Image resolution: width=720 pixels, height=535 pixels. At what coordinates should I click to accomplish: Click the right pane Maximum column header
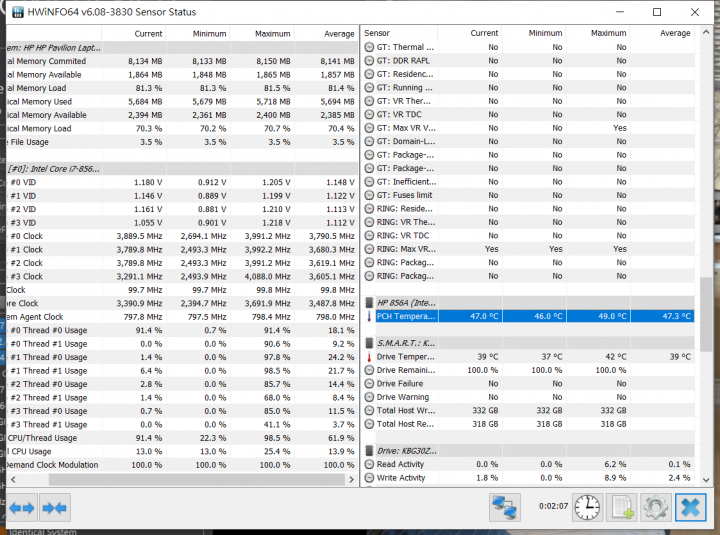597,33
